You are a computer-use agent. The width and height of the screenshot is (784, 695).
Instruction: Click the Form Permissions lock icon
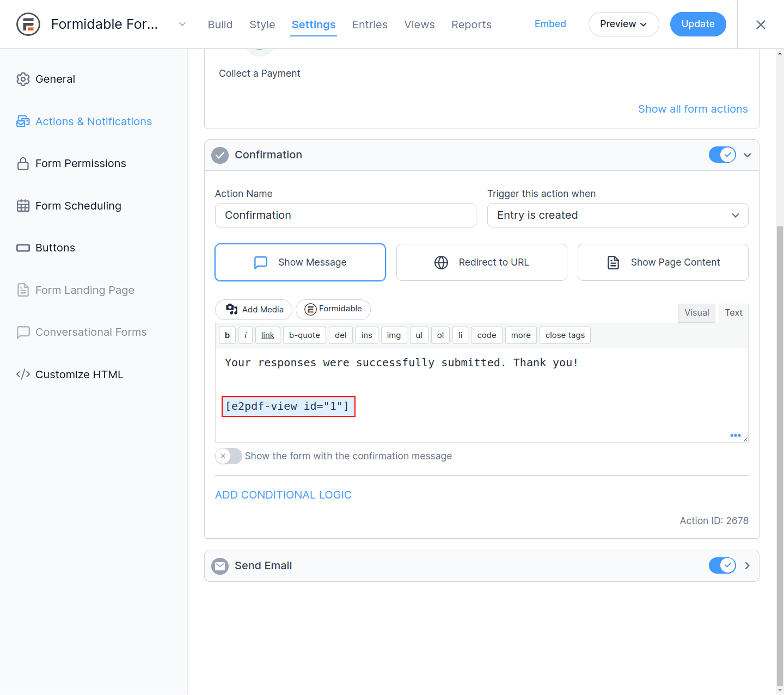[23, 164]
